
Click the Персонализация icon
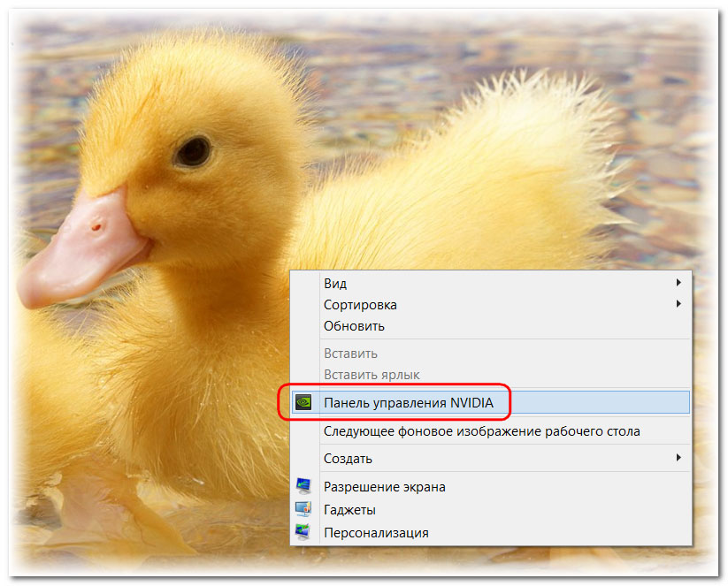(x=303, y=532)
